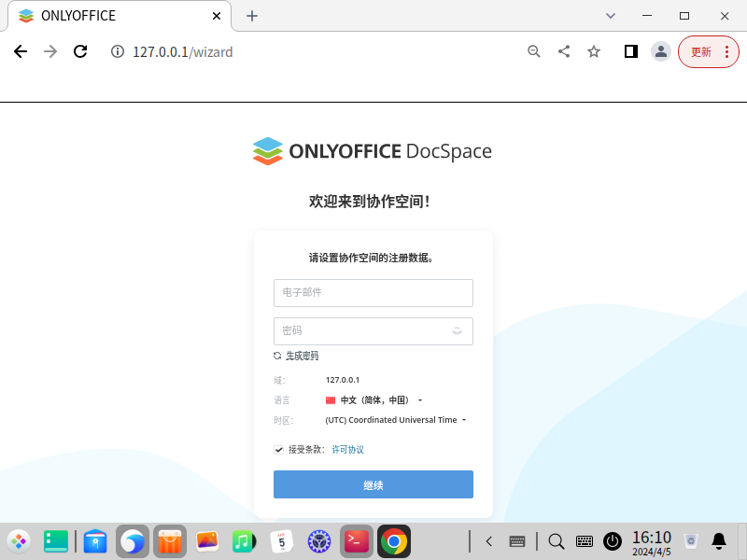
Task: View site information icon beside URL
Action: (x=118, y=51)
